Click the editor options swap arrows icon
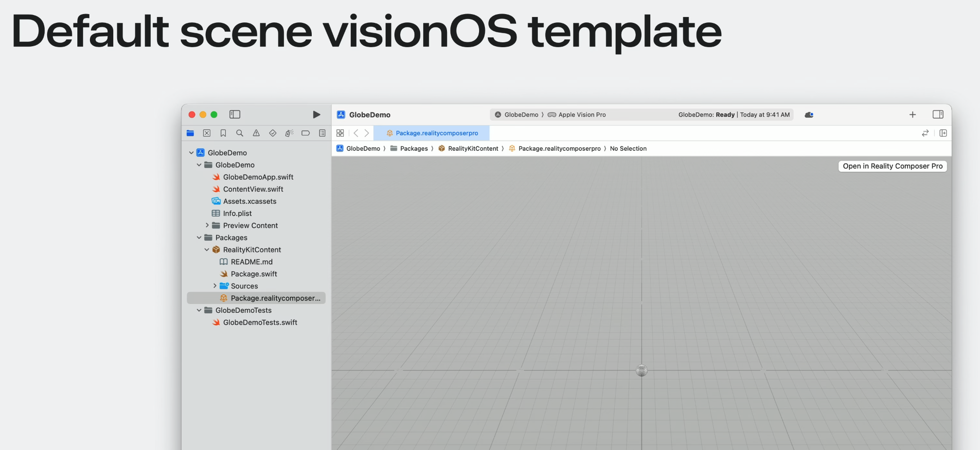 (x=925, y=133)
